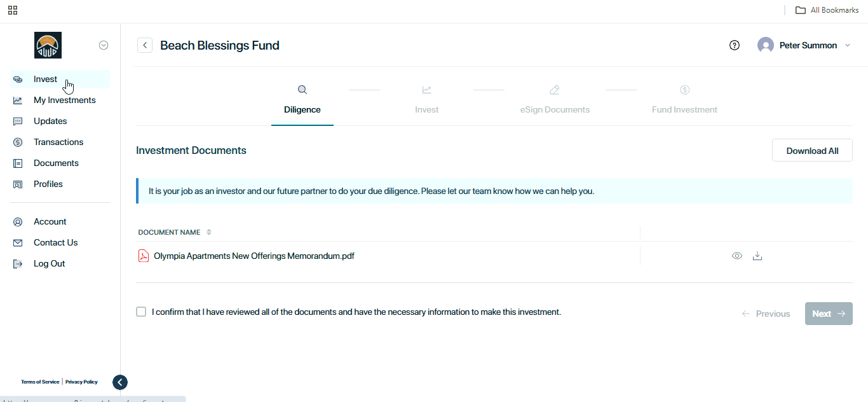Check the document review confirmation checkbox

point(141,312)
